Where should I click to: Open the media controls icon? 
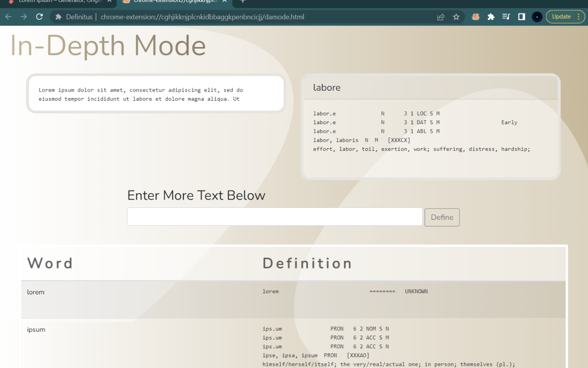click(x=506, y=17)
